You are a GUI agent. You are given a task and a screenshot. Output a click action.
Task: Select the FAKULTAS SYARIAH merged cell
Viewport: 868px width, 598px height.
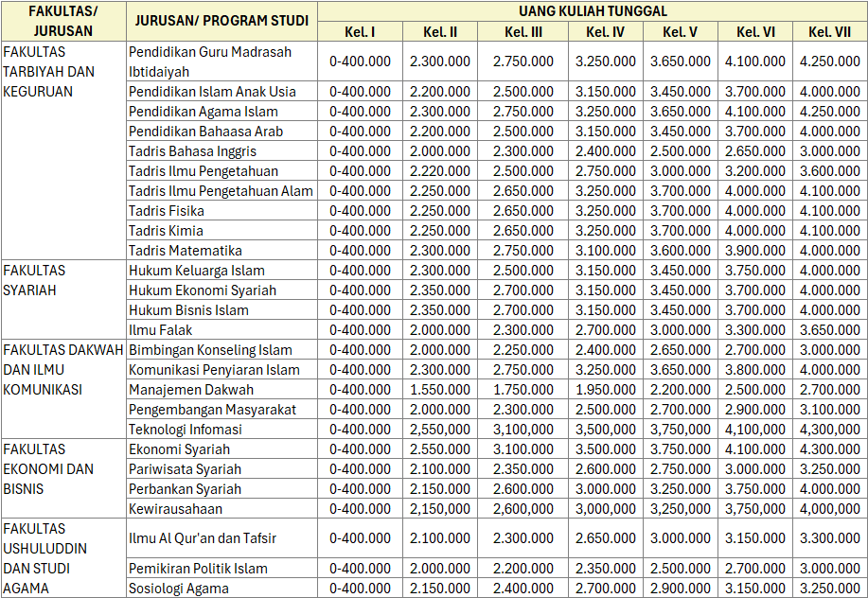point(63,299)
